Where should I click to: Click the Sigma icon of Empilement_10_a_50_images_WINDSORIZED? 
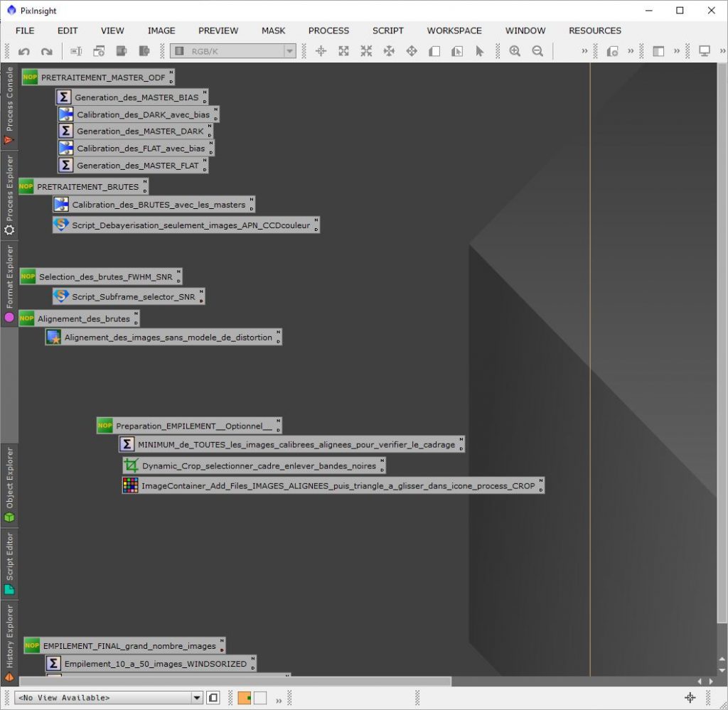53,663
